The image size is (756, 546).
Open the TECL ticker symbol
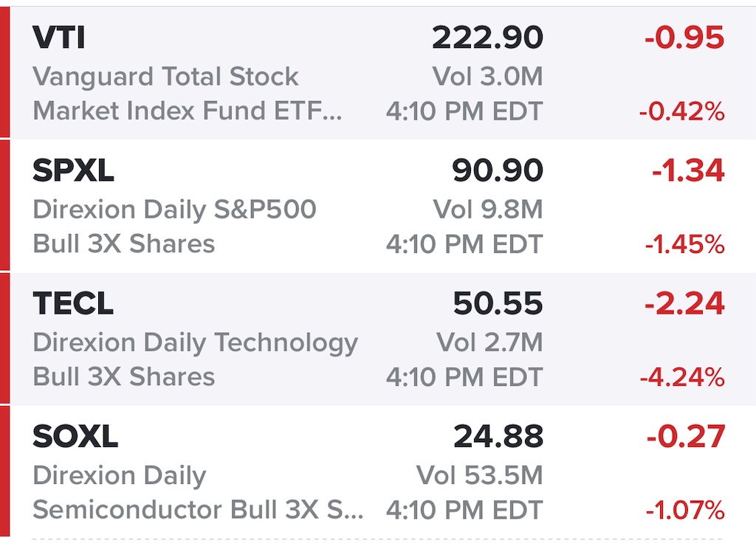coord(73,303)
